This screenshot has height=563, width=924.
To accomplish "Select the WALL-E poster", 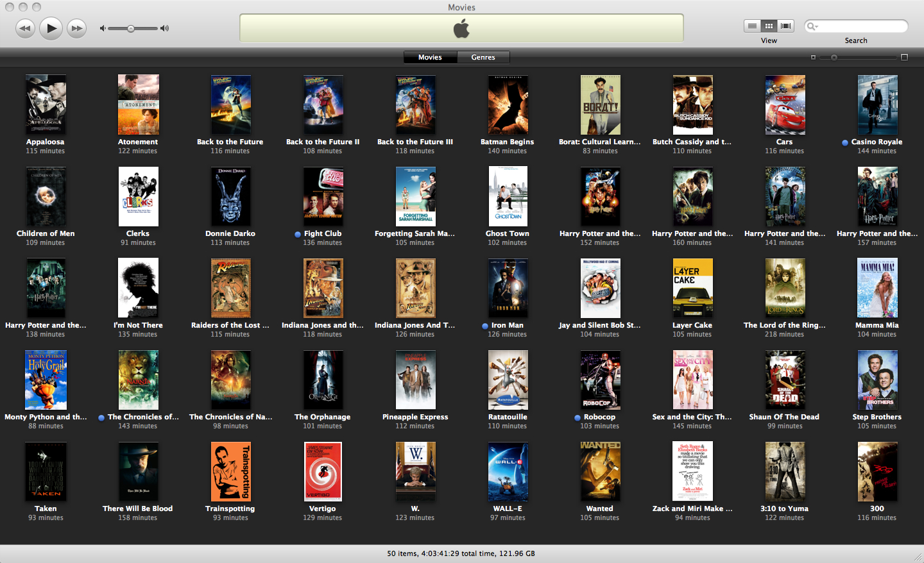I will click(x=508, y=471).
